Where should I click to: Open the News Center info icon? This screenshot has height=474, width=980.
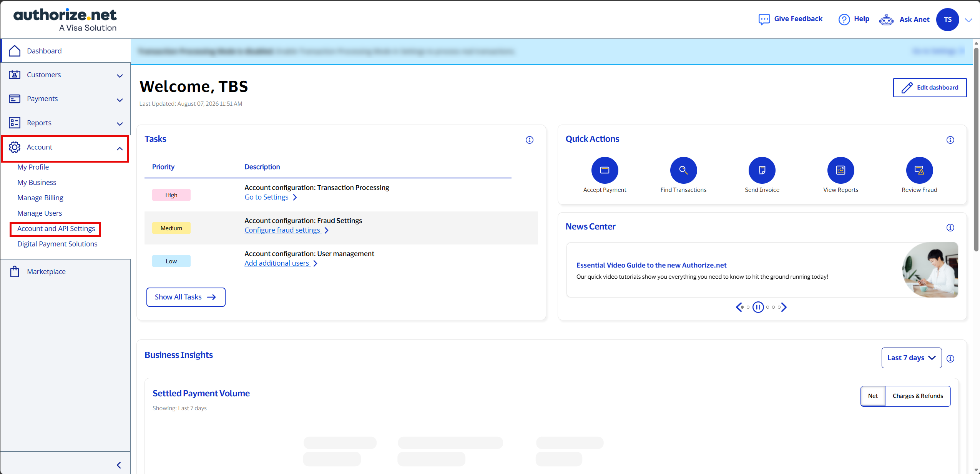tap(950, 228)
